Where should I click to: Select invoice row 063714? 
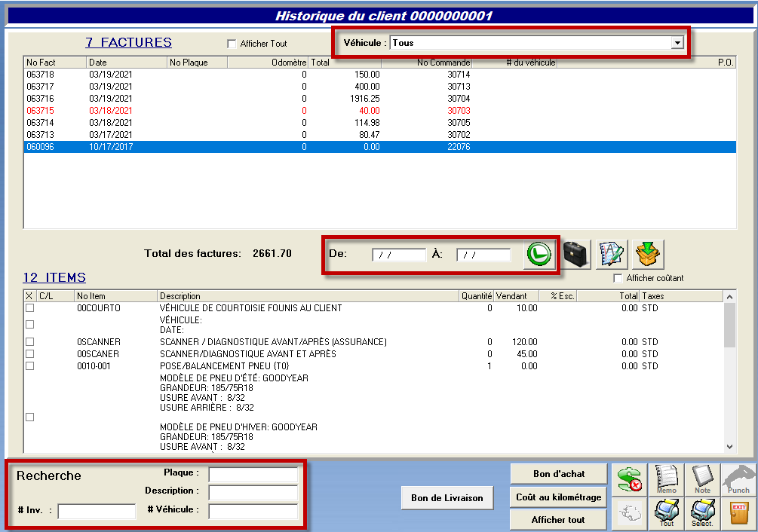tap(380, 123)
